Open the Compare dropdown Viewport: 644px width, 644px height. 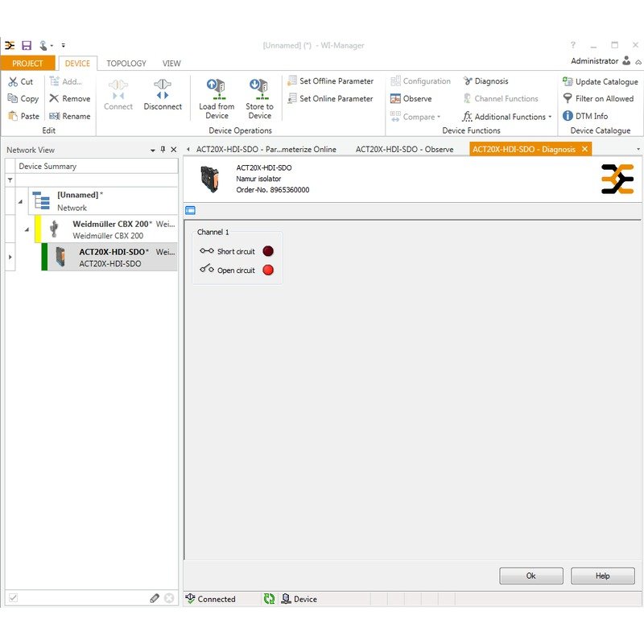click(415, 117)
